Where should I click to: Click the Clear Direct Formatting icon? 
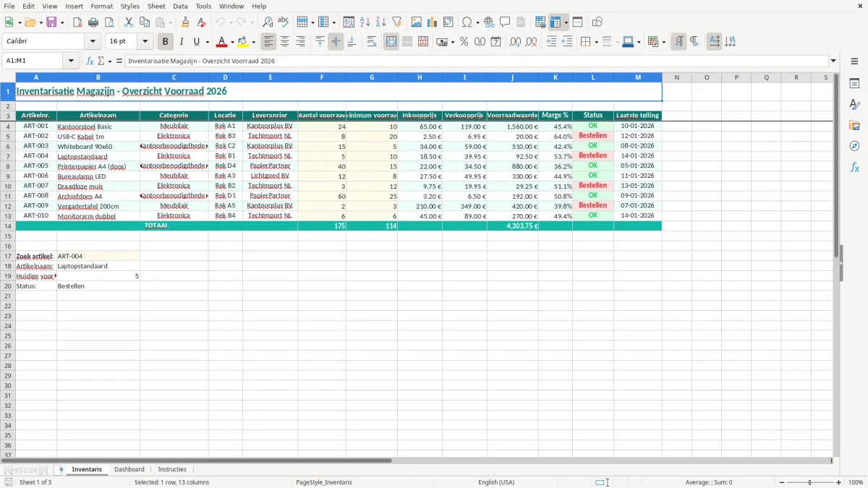pos(201,22)
